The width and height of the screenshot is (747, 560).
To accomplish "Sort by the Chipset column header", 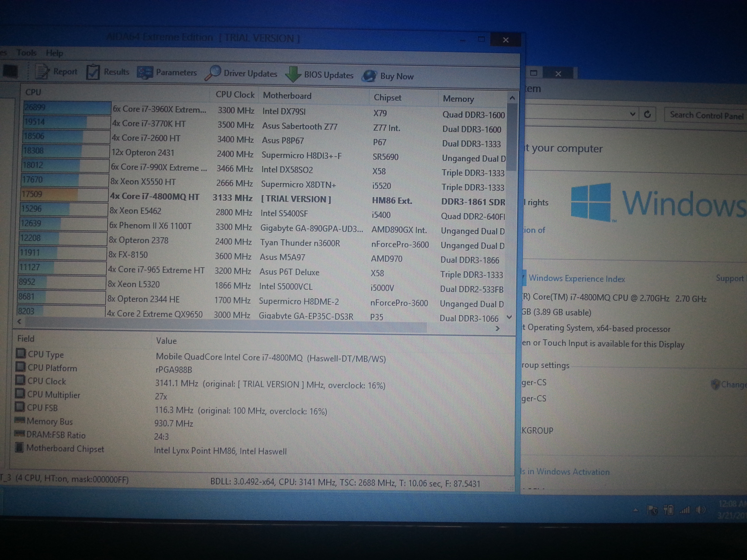I will click(x=387, y=97).
